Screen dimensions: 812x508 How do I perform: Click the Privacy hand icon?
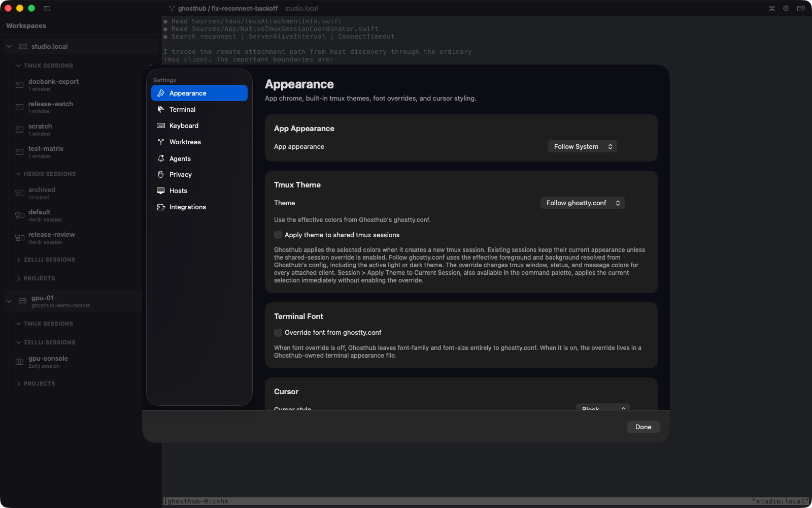(x=161, y=174)
